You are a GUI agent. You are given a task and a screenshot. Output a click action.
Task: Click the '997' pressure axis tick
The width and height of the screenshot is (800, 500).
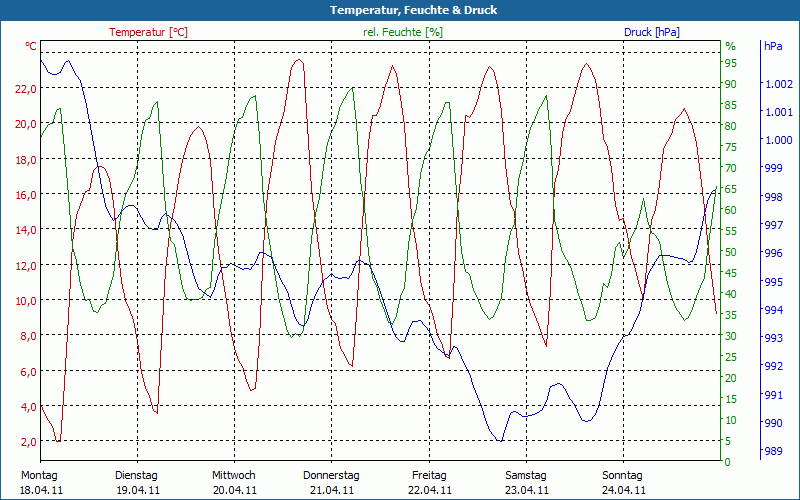click(x=774, y=225)
